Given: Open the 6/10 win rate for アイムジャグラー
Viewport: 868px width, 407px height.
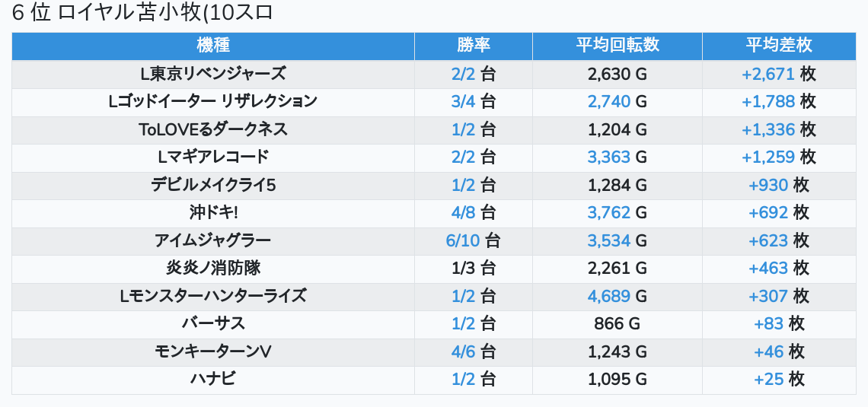Looking at the screenshot, I should pos(463,240).
